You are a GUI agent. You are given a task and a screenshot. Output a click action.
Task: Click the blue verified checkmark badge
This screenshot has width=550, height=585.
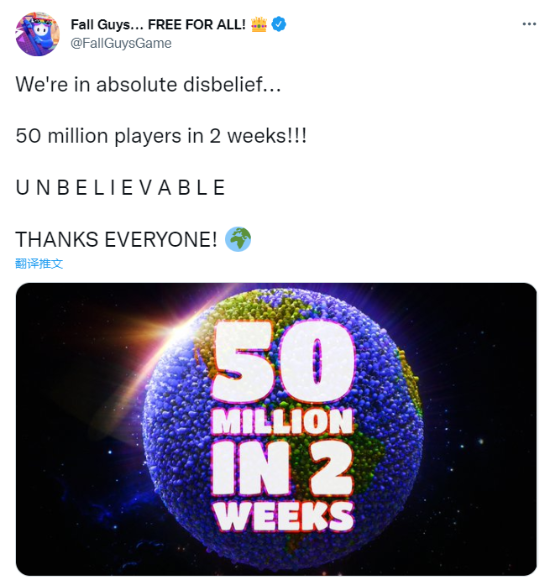279,24
